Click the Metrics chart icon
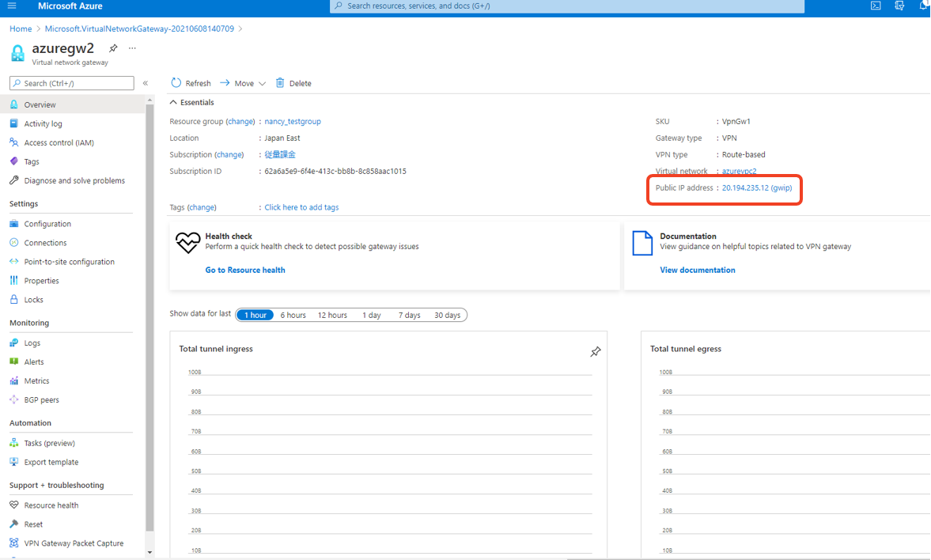 point(14,380)
